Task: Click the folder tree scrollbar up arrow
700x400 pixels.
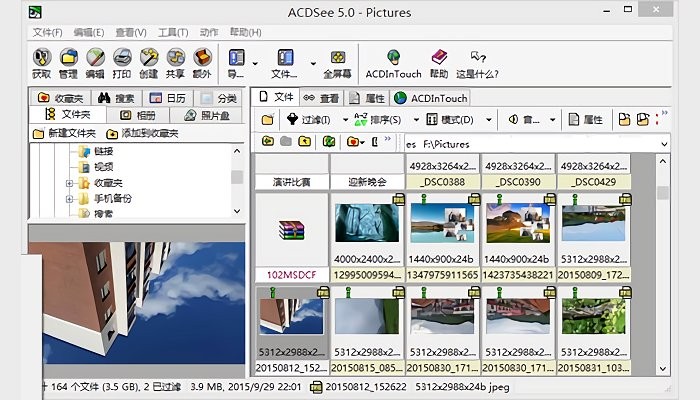Action: point(237,151)
